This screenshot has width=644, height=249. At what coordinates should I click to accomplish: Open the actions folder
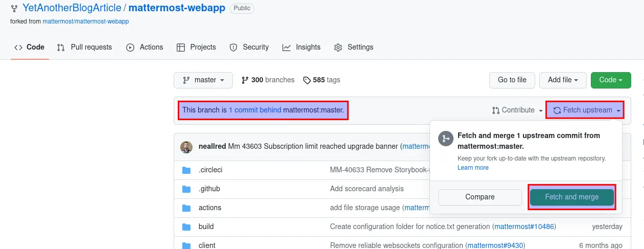tap(210, 208)
